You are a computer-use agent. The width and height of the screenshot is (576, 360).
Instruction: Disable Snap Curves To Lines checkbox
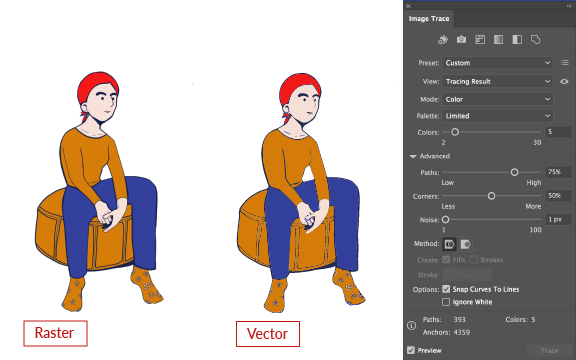pyautogui.click(x=446, y=289)
